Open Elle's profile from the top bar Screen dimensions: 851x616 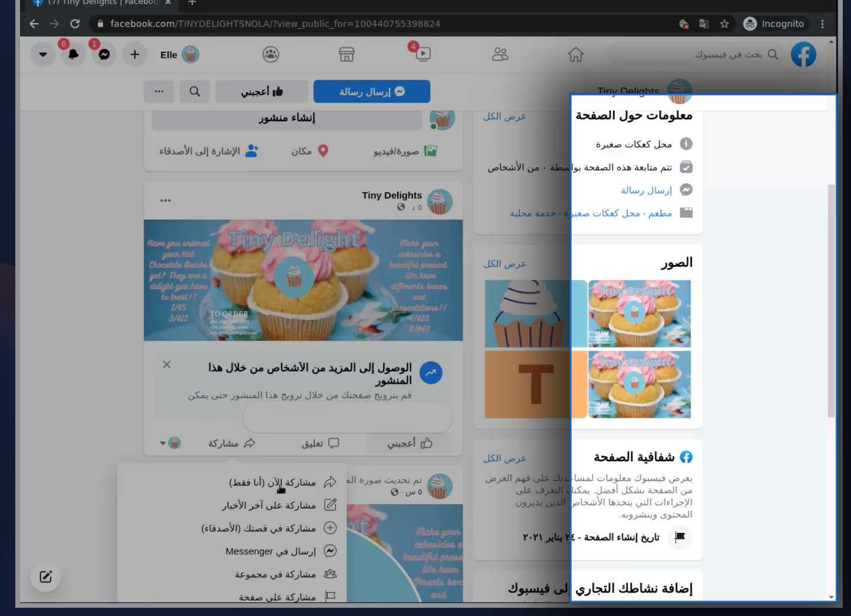pos(180,55)
